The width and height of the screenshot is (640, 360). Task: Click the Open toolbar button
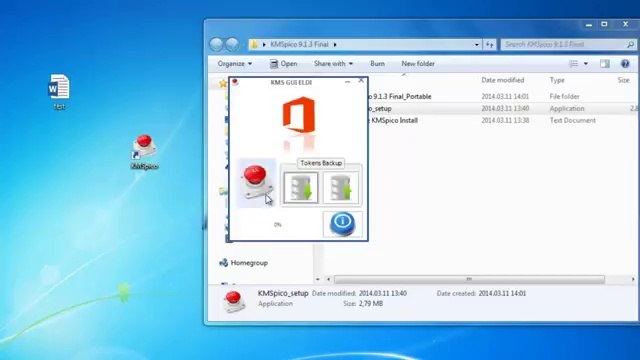coord(284,64)
